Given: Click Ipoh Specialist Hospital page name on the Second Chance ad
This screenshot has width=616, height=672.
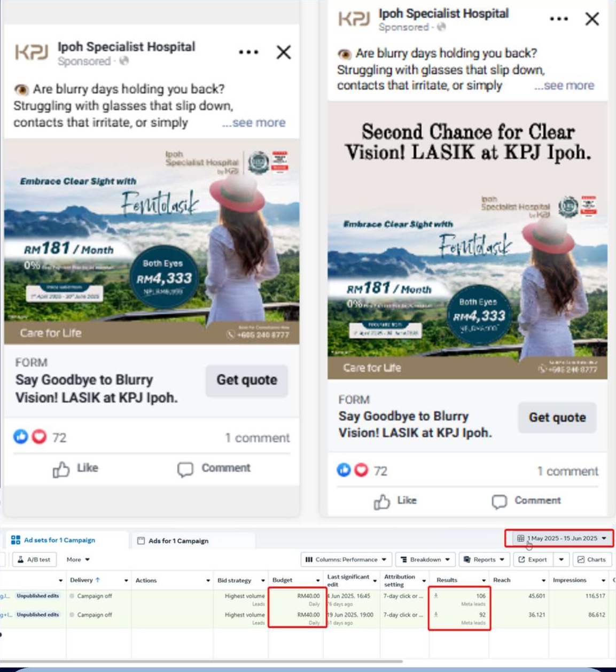Looking at the screenshot, I should [x=443, y=13].
